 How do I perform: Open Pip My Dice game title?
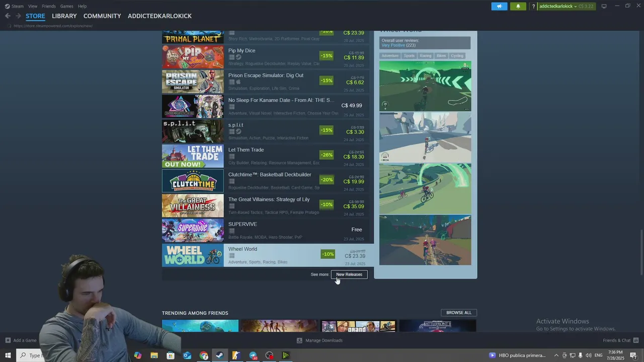coord(242,51)
